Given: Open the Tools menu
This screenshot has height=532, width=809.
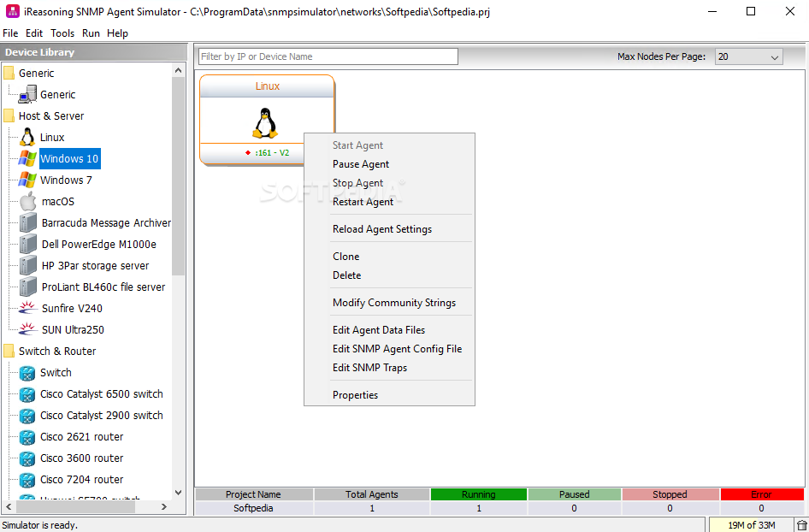Looking at the screenshot, I should (62, 33).
